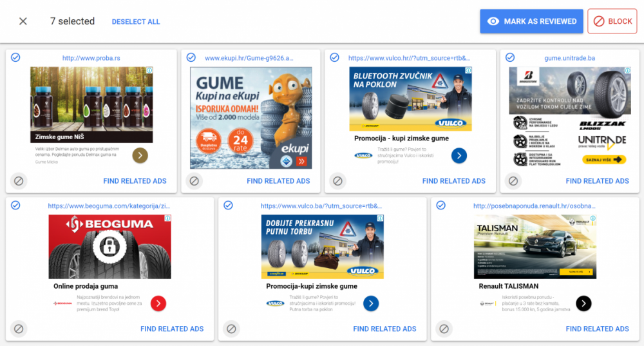Screen dimensions: 644x346
Task: Click the 'Renault TALISMAN' headline
Action: click(x=509, y=287)
